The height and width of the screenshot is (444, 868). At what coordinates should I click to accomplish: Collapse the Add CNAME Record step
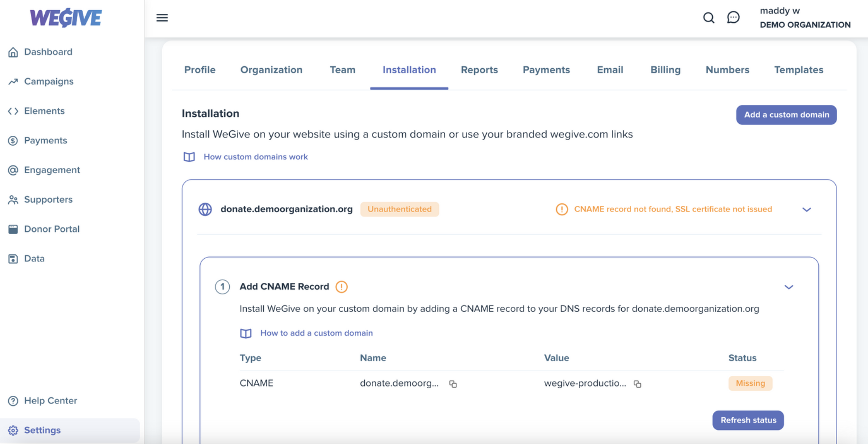789,287
